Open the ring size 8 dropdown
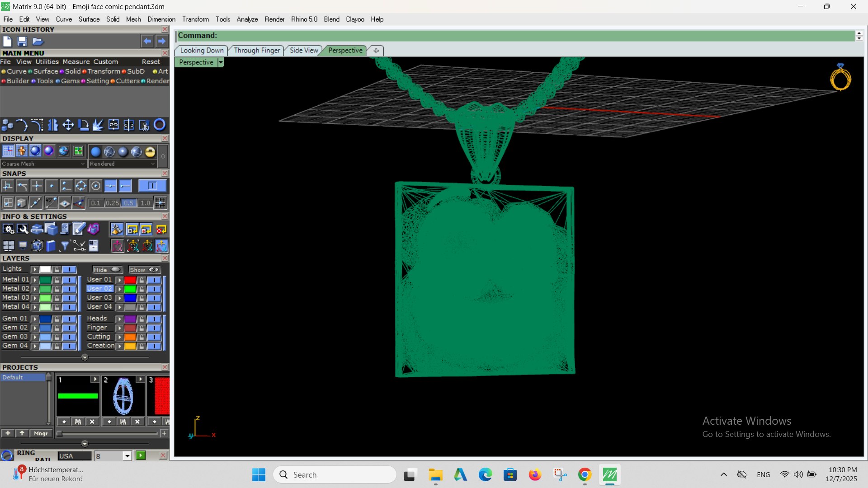The image size is (868, 488). [x=127, y=456]
